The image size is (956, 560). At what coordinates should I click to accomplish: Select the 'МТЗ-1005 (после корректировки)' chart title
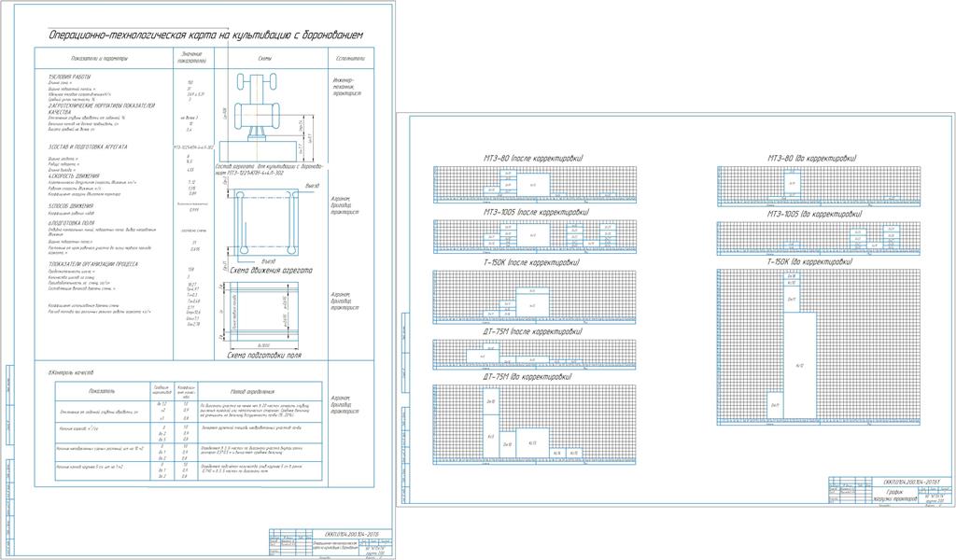(x=536, y=213)
